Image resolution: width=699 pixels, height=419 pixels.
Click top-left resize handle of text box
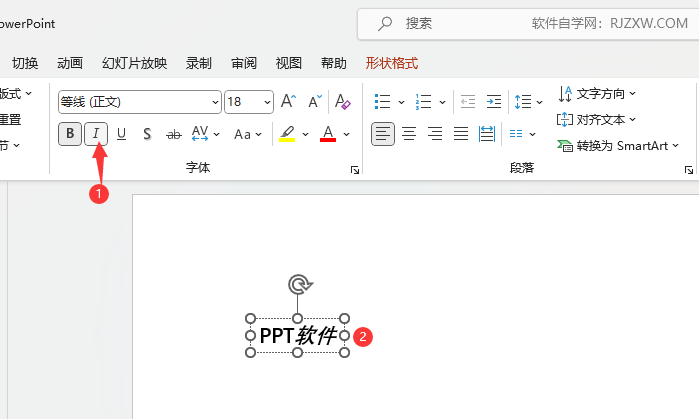click(251, 318)
